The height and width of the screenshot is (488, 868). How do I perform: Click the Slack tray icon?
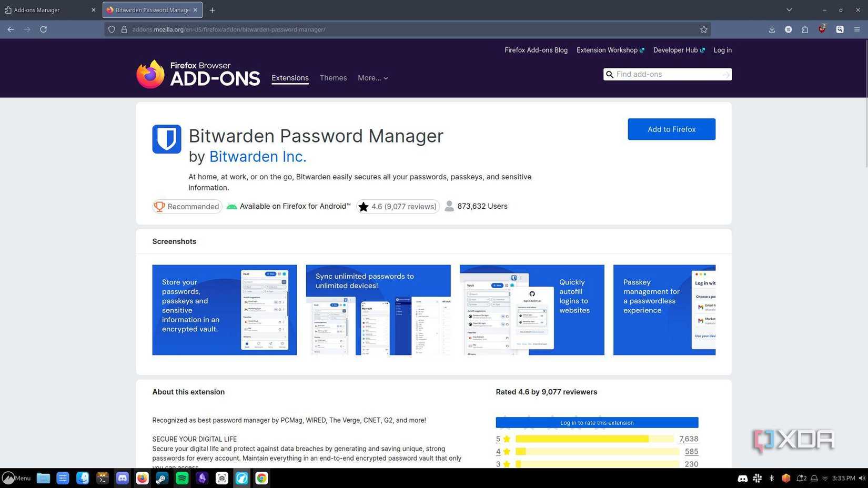(757, 478)
